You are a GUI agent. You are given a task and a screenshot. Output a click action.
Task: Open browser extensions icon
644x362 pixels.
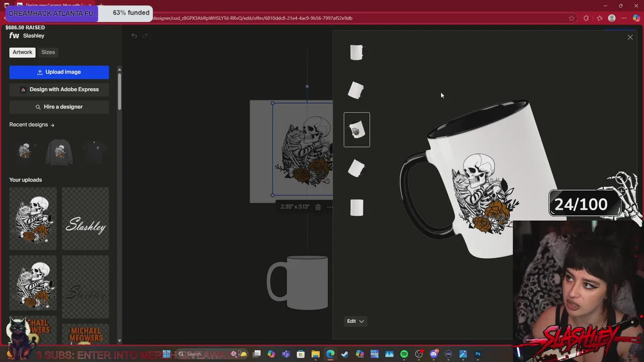[x=586, y=18]
